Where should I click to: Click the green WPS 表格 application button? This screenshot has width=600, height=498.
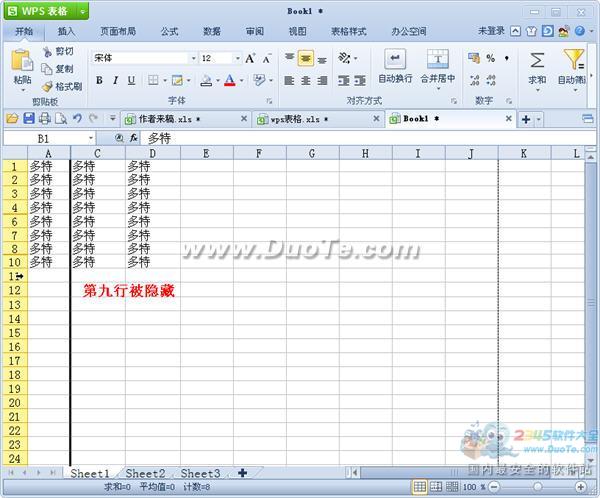click(x=47, y=11)
